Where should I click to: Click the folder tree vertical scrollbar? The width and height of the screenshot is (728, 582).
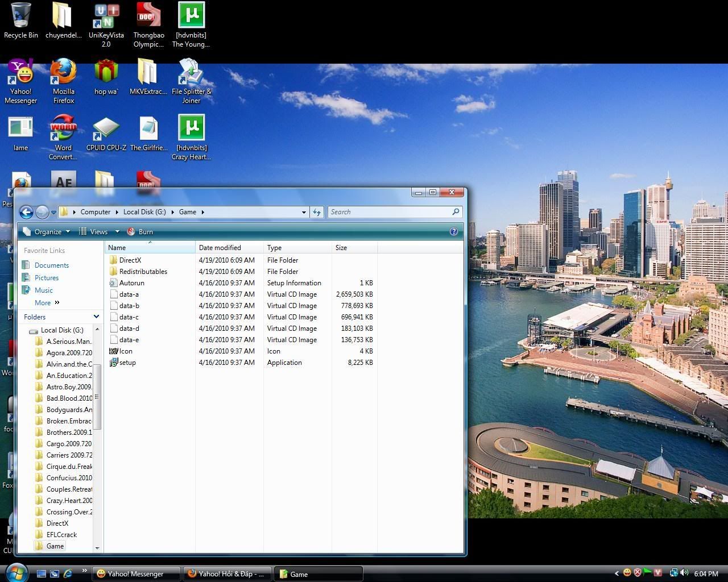click(97, 396)
